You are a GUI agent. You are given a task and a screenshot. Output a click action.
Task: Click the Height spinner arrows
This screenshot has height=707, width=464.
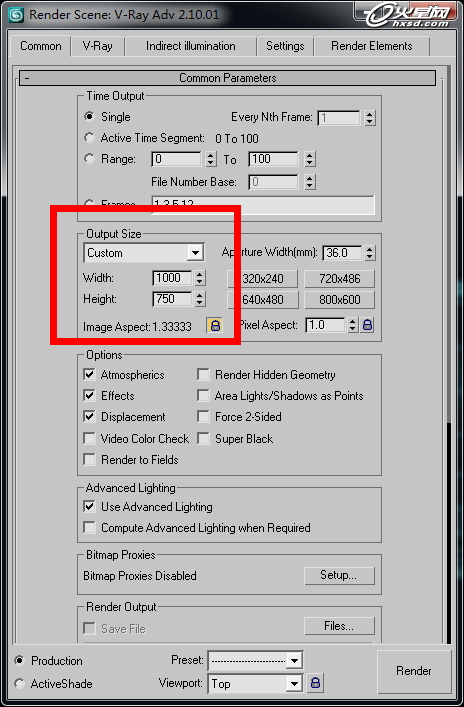pyautogui.click(x=200, y=298)
